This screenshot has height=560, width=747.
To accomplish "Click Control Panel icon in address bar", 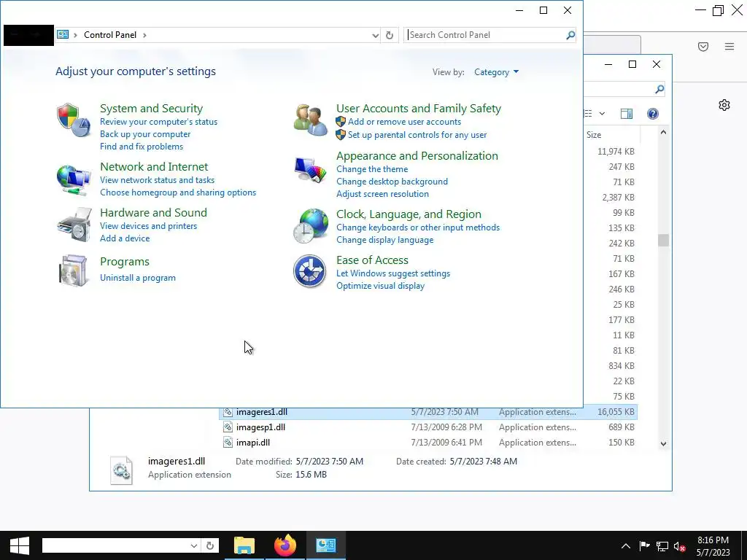I will click(x=63, y=34).
